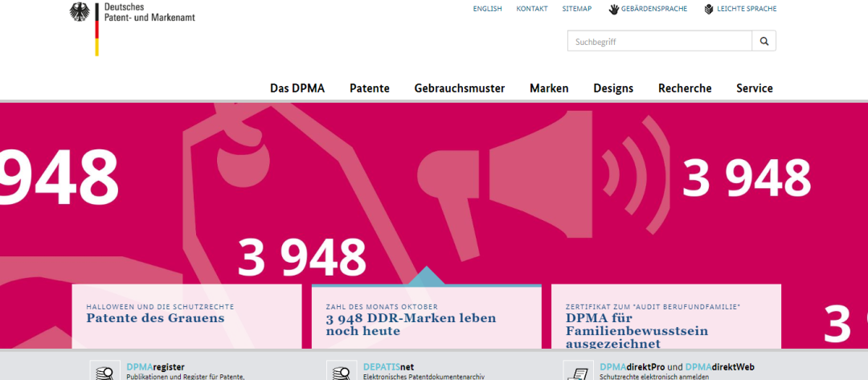Open the DEPATISnet icon

(342, 370)
